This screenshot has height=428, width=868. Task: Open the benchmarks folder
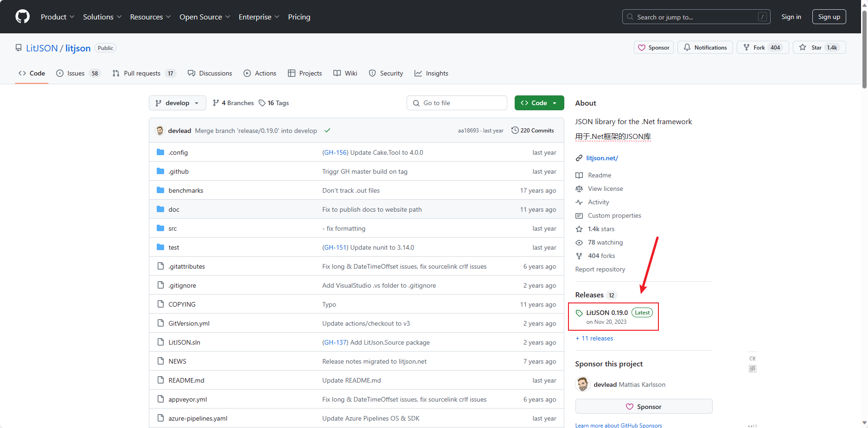[x=186, y=190]
